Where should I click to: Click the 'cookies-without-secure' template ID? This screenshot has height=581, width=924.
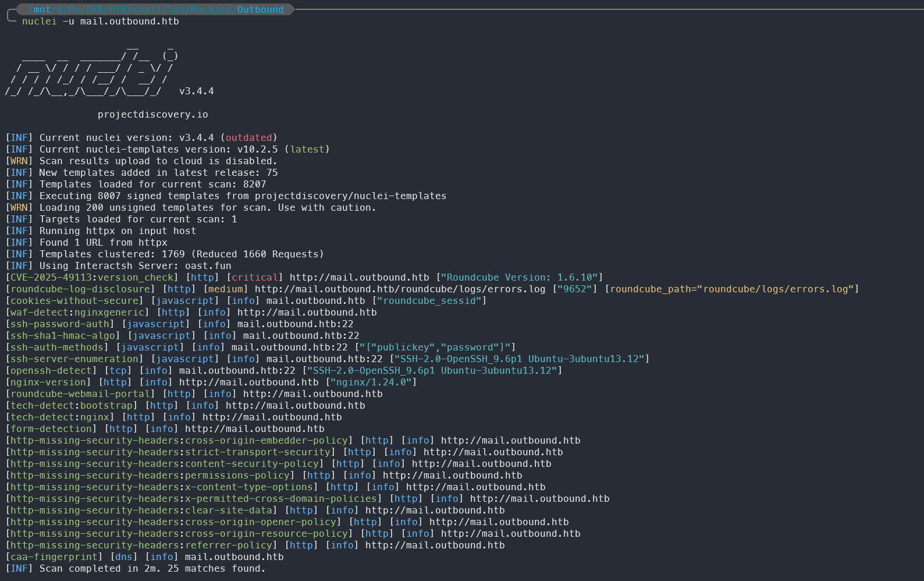point(74,301)
